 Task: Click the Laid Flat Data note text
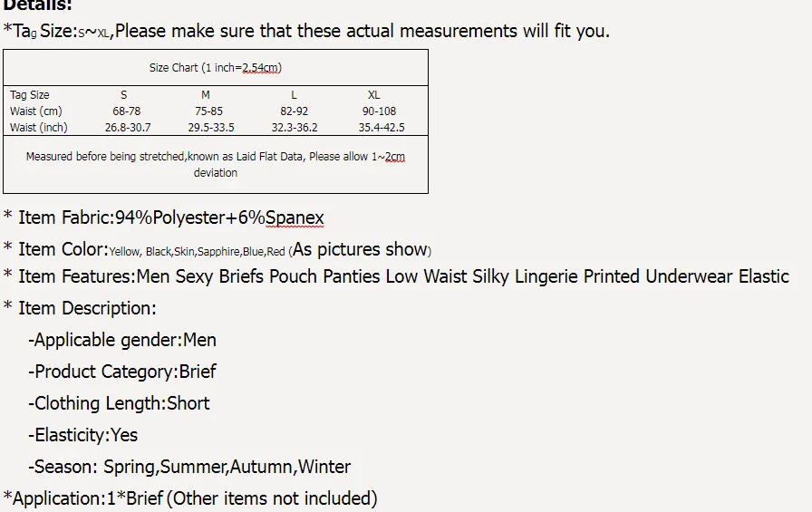click(216, 164)
